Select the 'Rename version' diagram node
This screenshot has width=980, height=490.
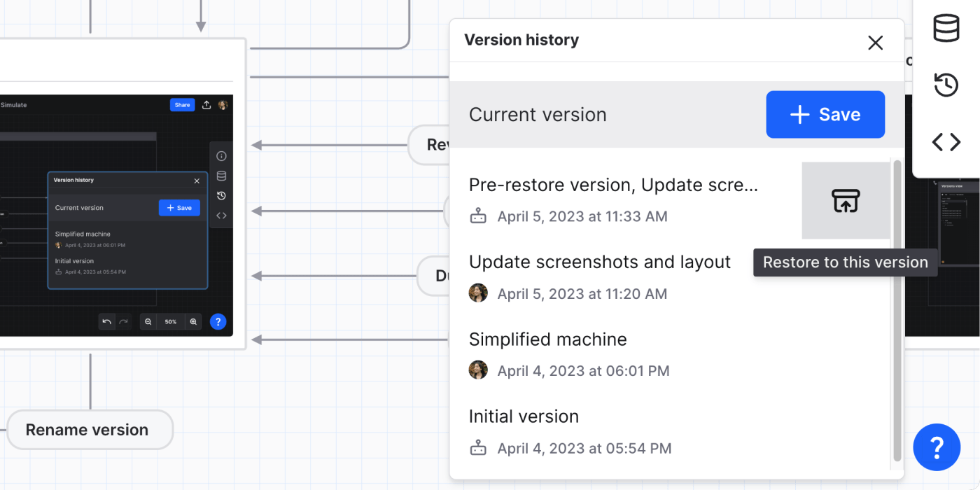click(x=87, y=430)
